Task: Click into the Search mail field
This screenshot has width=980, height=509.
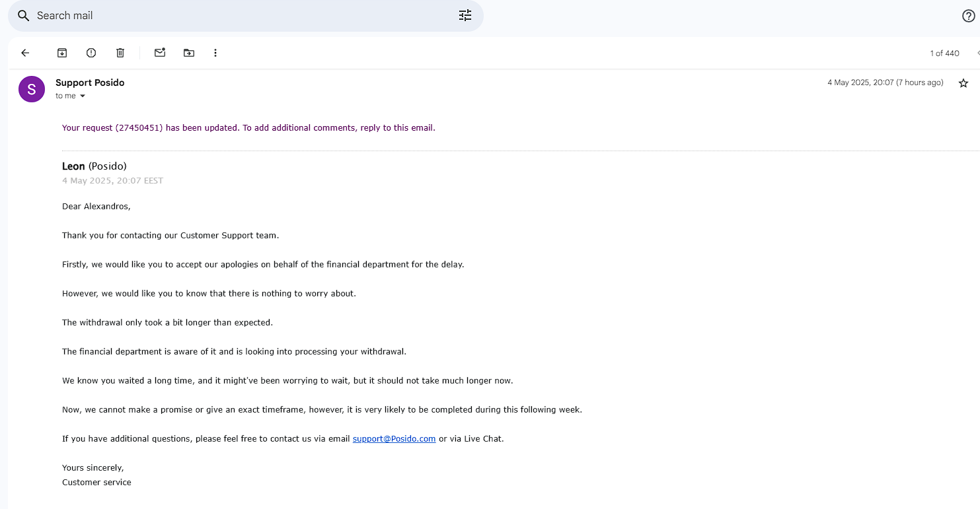Action: point(238,16)
